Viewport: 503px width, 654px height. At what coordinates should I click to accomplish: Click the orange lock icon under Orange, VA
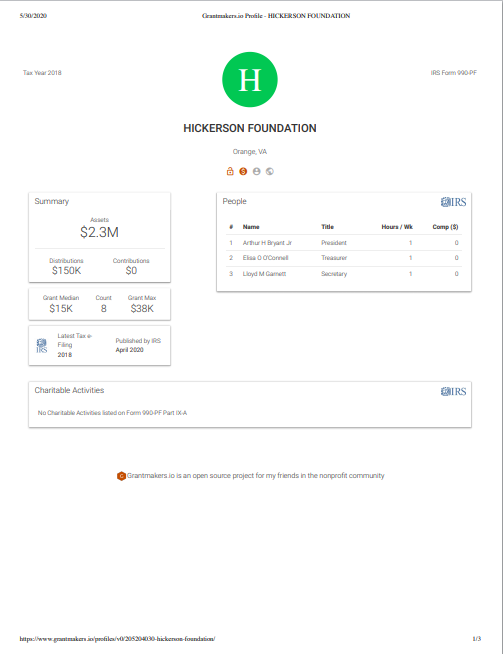[230, 171]
